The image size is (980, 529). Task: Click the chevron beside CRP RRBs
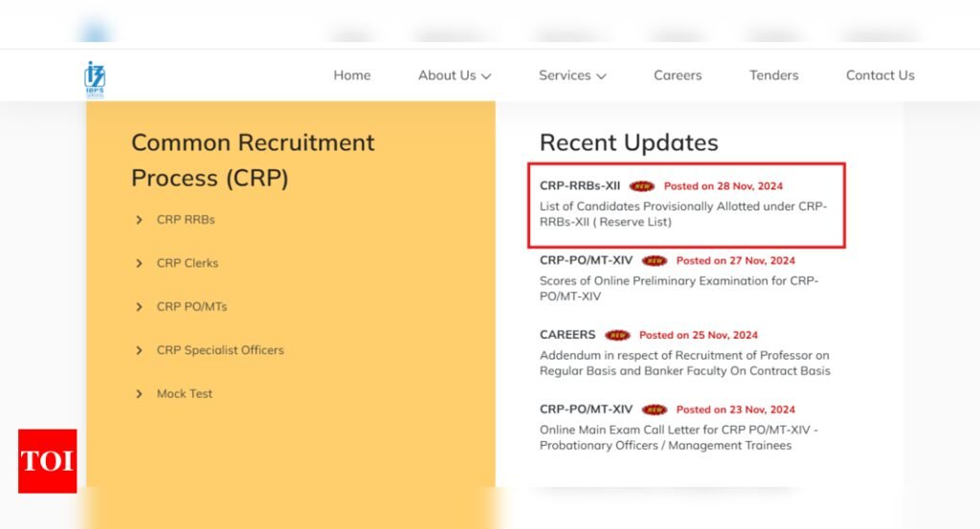point(139,220)
